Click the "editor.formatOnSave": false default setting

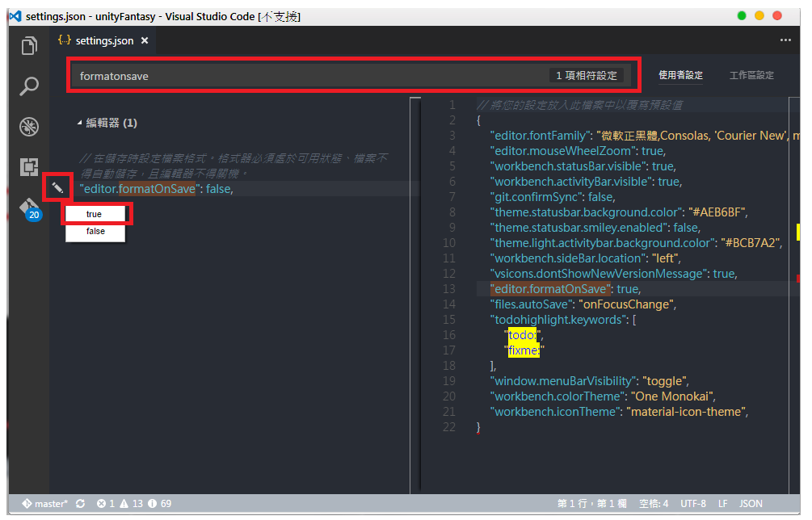(157, 189)
